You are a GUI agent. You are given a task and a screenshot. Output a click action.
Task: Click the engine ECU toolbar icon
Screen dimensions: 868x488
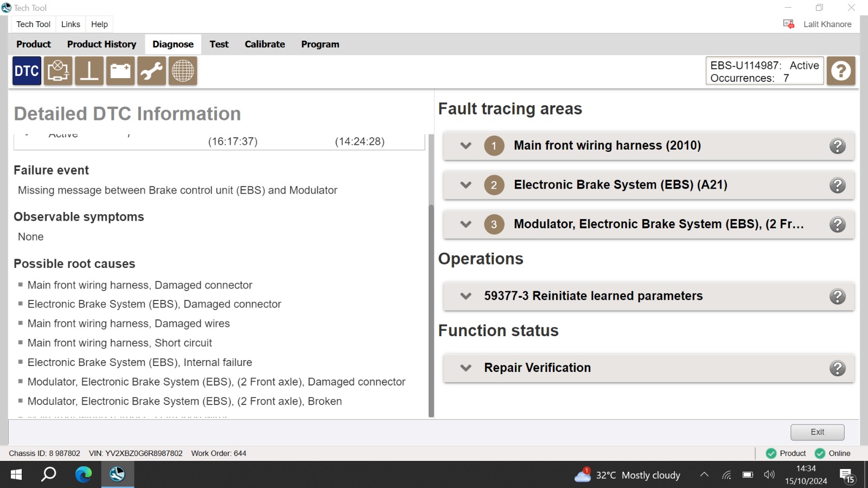(x=58, y=71)
